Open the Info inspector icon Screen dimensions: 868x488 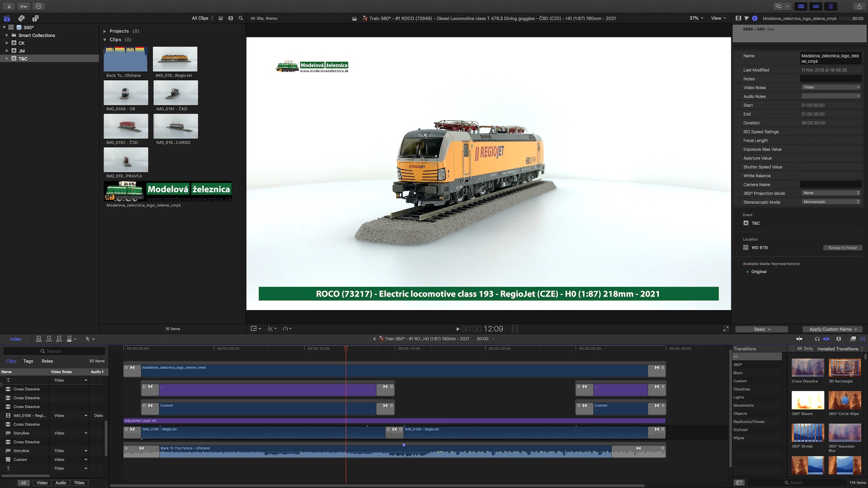(x=755, y=18)
